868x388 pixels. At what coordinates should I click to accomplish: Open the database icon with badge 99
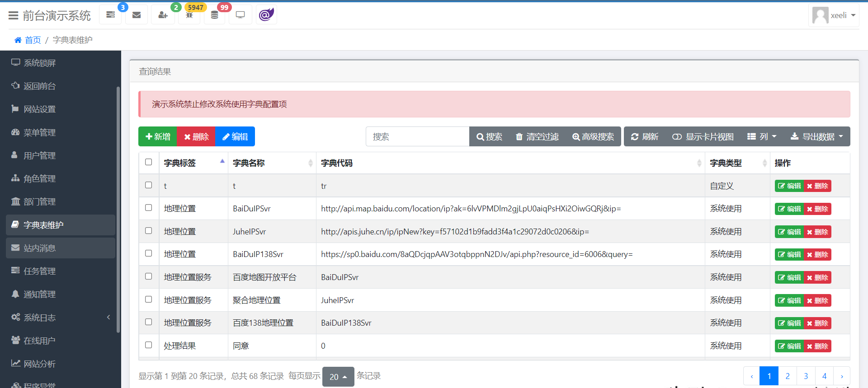[x=215, y=15]
